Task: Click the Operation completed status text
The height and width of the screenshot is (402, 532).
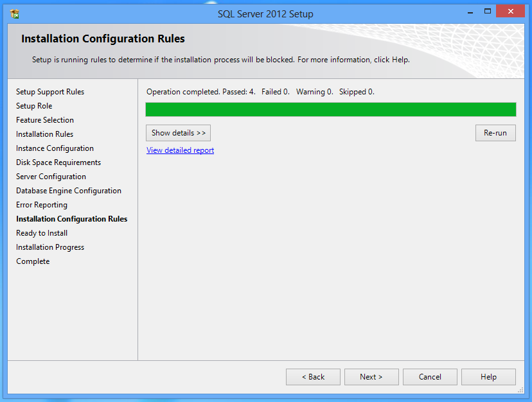Action: (260, 92)
